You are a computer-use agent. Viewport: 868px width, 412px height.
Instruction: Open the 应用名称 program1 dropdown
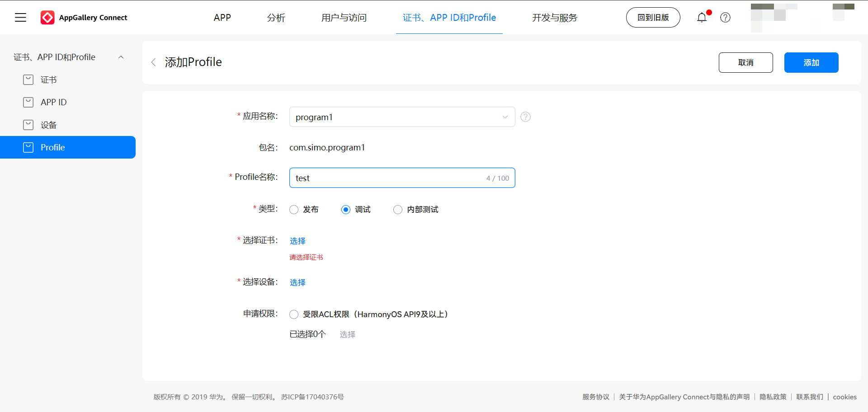coord(402,117)
